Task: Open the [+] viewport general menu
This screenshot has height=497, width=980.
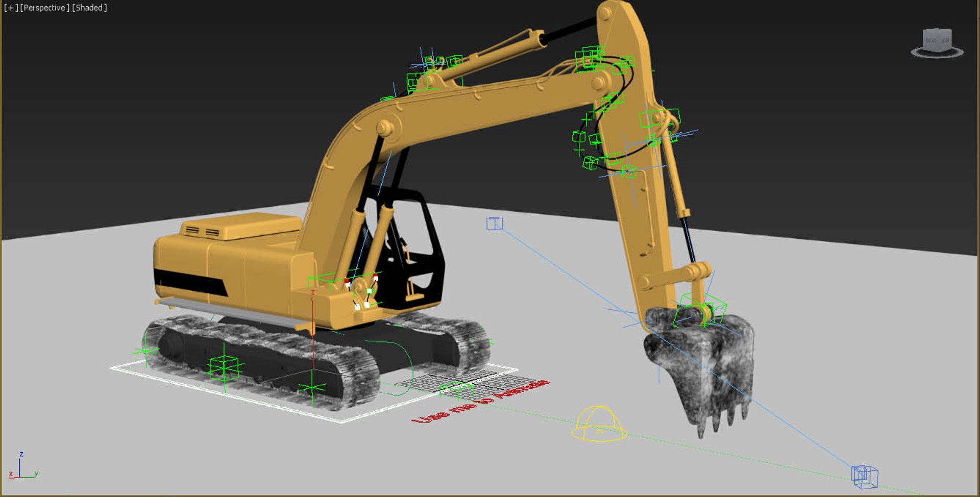Action: click(x=11, y=8)
